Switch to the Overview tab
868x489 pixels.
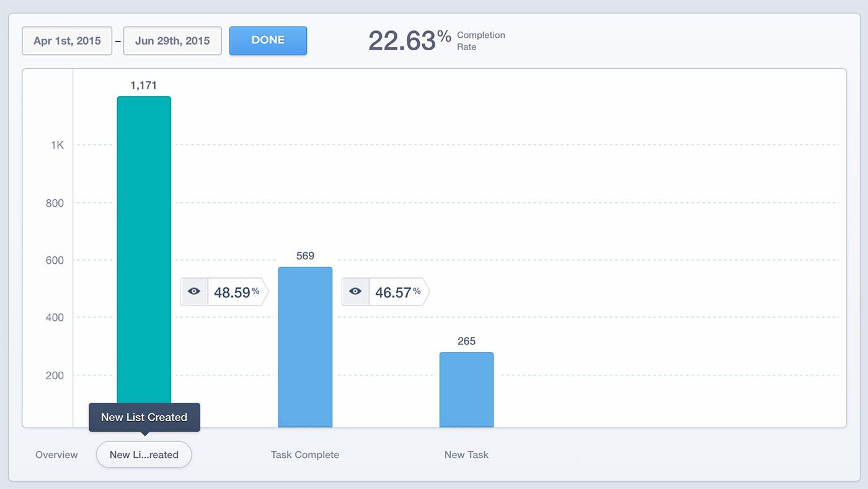pos(56,455)
